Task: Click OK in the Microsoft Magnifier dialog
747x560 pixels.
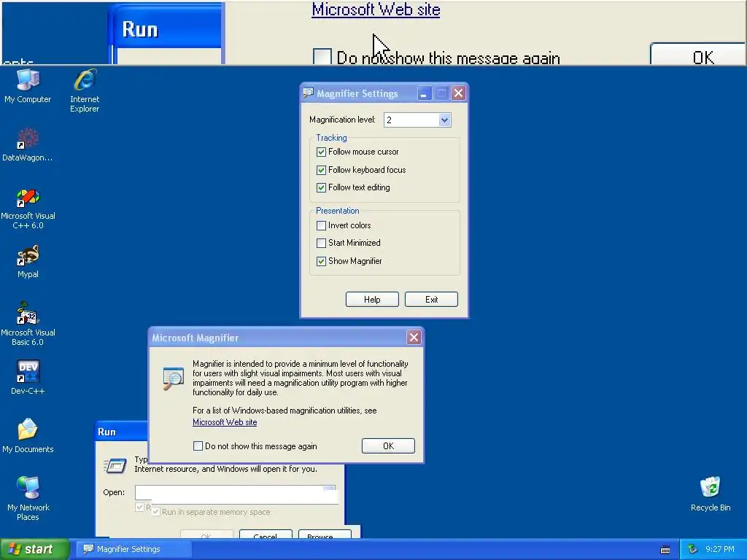Action: click(388, 446)
